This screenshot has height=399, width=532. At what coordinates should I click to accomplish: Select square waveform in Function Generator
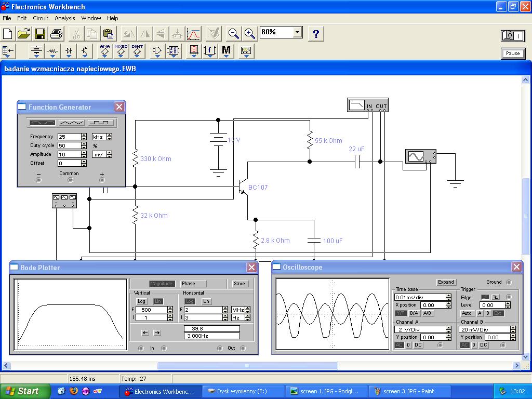pyautogui.click(x=100, y=123)
